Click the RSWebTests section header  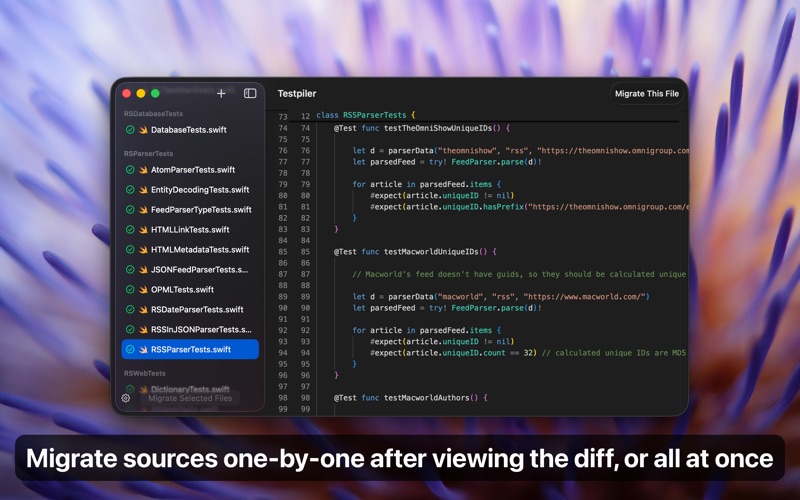point(144,373)
